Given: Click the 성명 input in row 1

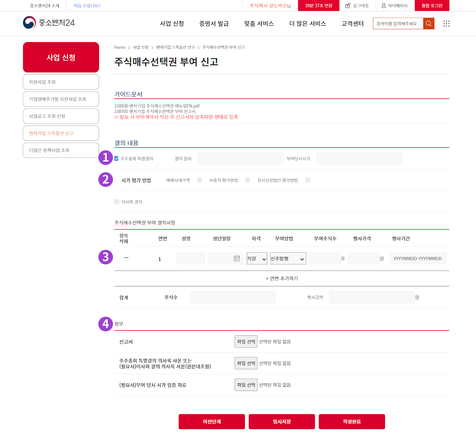Looking at the screenshot, I should coord(190,259).
